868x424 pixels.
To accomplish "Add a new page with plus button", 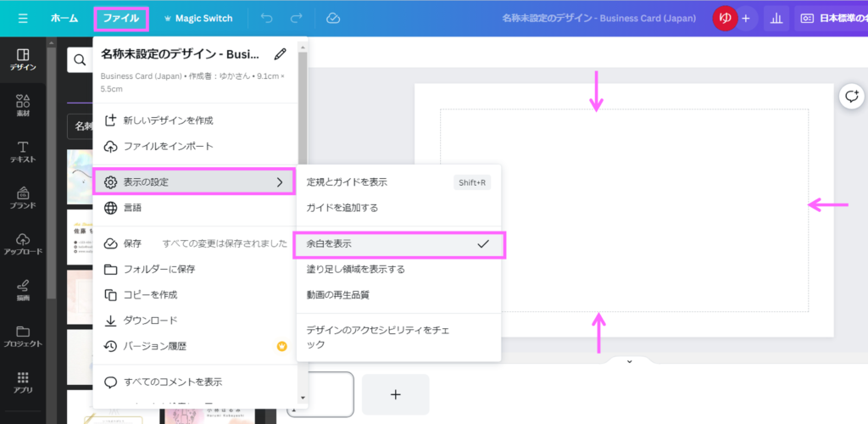I will click(x=395, y=394).
